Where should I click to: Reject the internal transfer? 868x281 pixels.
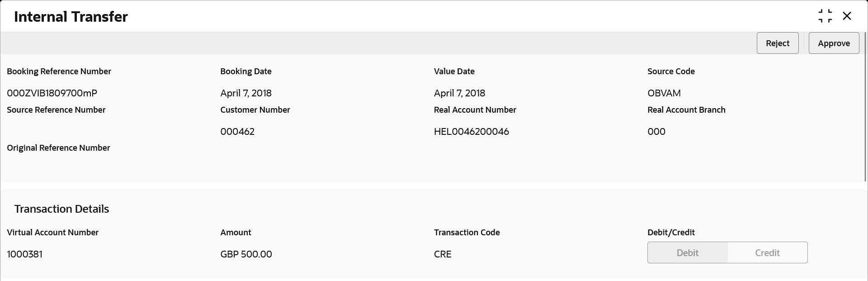[x=778, y=43]
